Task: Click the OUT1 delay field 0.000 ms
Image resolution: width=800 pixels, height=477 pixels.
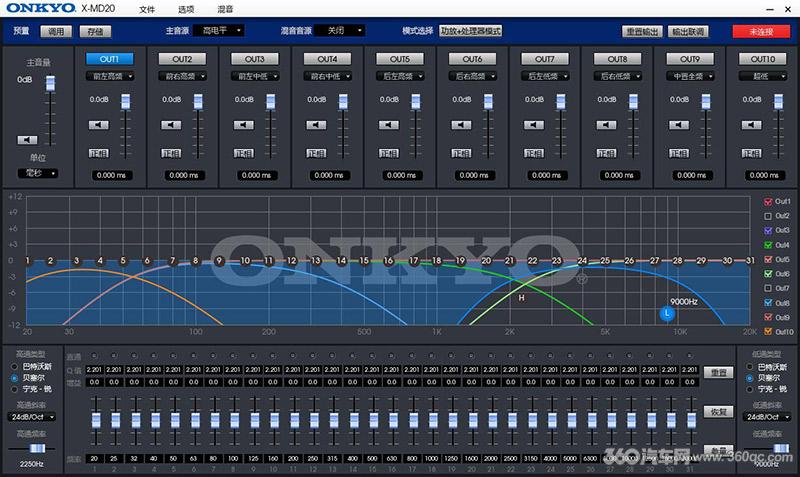Action: point(112,175)
